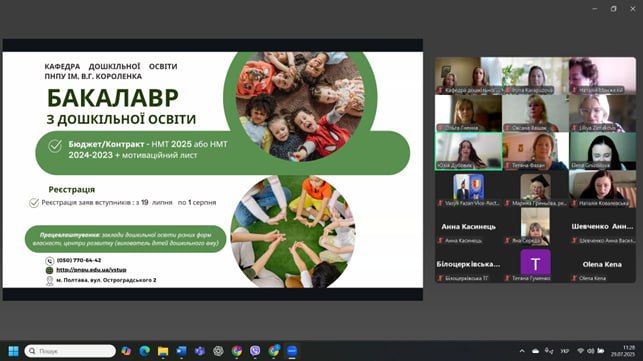Click the Працевлаштування green banner
This screenshot has width=643, height=361.
125,239
